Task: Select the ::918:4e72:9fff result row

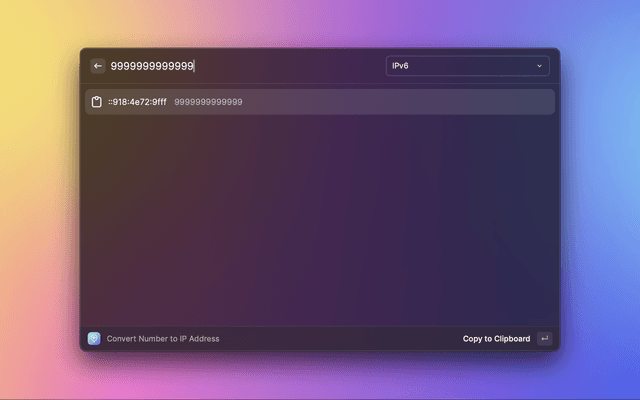Action: 320,102
